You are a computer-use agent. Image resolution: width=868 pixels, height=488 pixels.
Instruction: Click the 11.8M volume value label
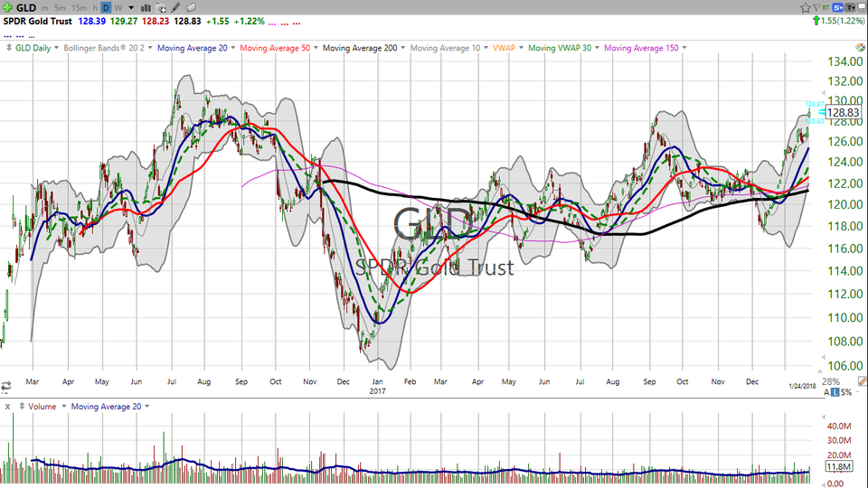pos(839,467)
